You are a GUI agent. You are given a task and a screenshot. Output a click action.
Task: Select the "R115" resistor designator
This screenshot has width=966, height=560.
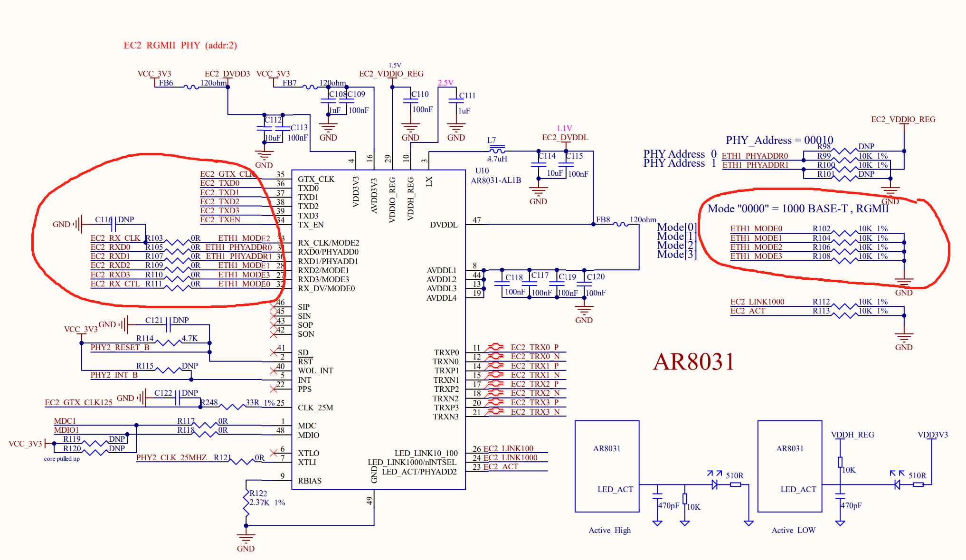click(145, 366)
